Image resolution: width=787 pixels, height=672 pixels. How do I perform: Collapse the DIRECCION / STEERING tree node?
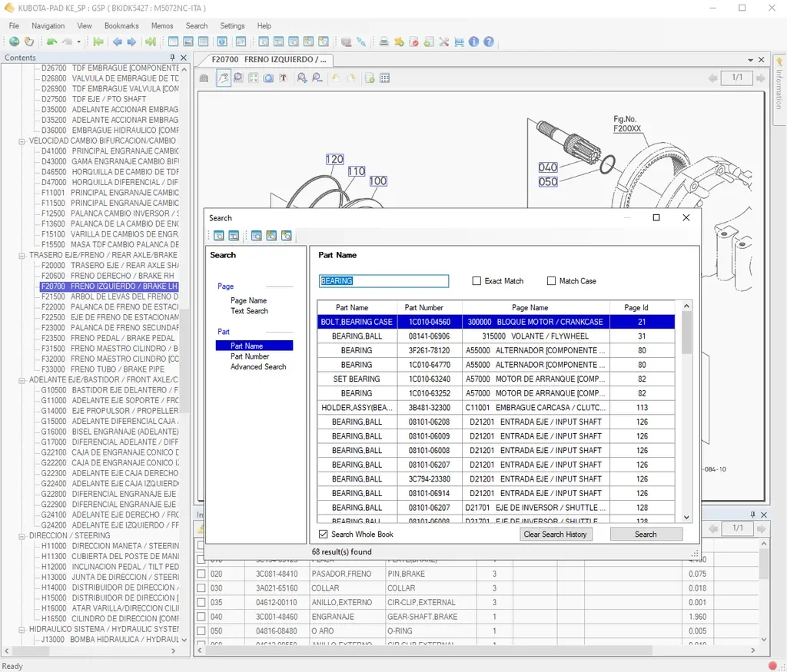pos(22,535)
